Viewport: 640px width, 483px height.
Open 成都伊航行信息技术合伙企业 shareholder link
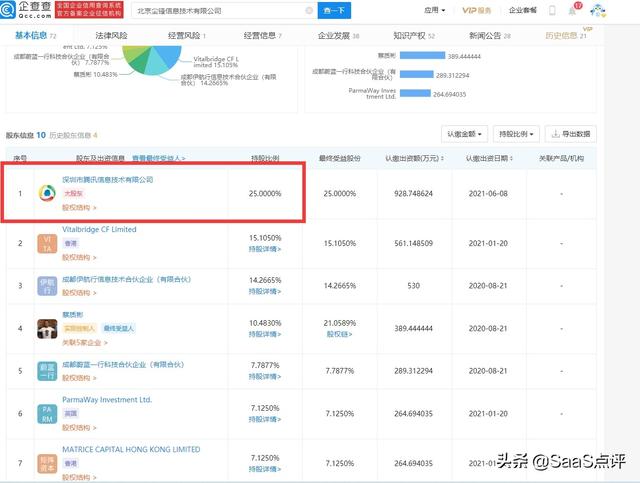click(x=127, y=279)
